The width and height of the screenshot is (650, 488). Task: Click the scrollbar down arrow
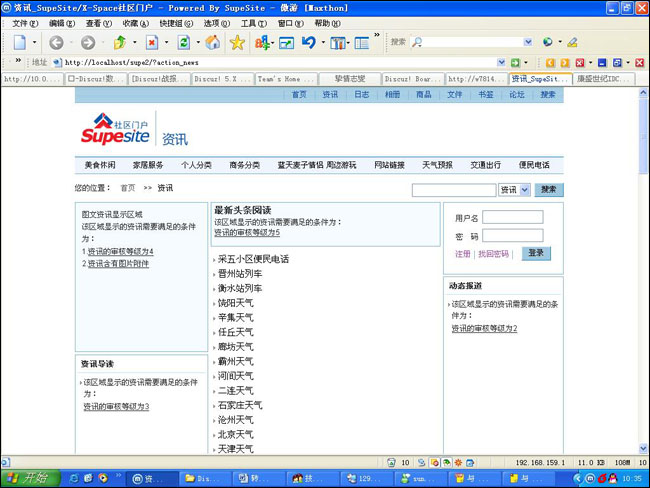pyautogui.click(x=643, y=448)
